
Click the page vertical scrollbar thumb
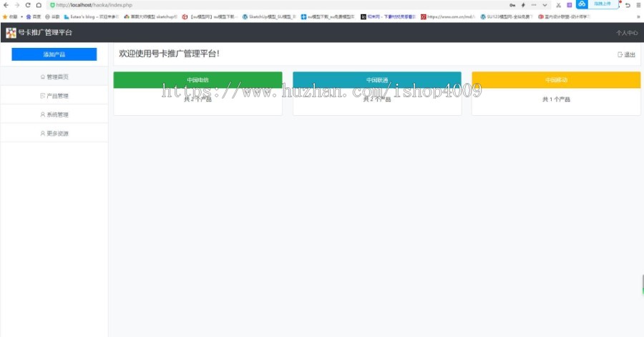coord(643,285)
